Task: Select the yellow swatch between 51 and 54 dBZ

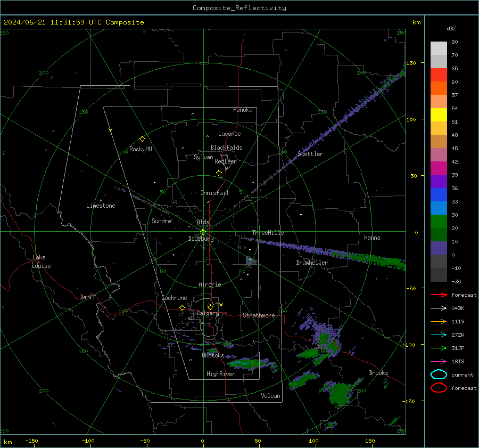Action: (x=439, y=115)
